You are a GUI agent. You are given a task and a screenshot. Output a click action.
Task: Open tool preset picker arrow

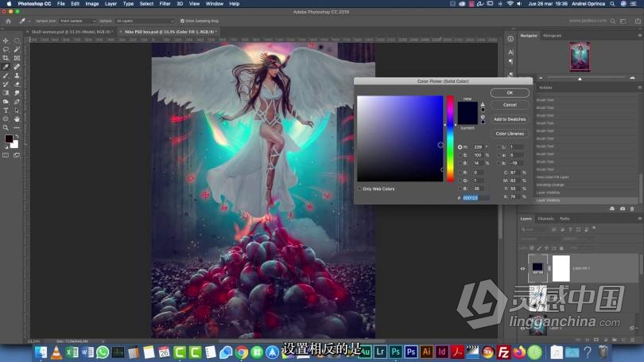tap(29, 21)
